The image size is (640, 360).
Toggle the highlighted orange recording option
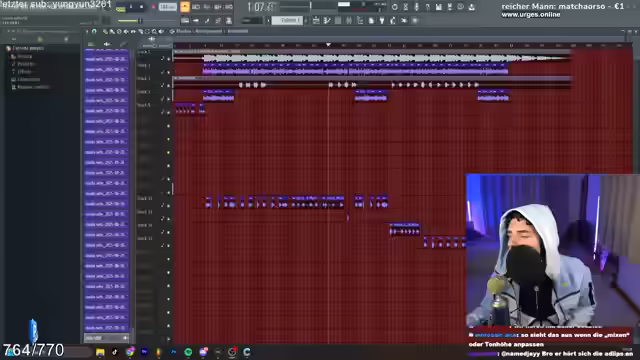(185, 7)
